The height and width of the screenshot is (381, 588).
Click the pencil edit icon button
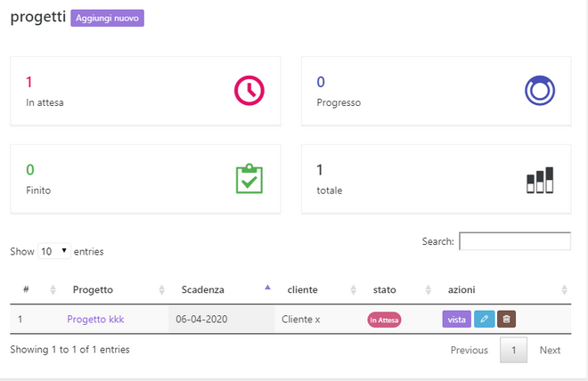(484, 319)
